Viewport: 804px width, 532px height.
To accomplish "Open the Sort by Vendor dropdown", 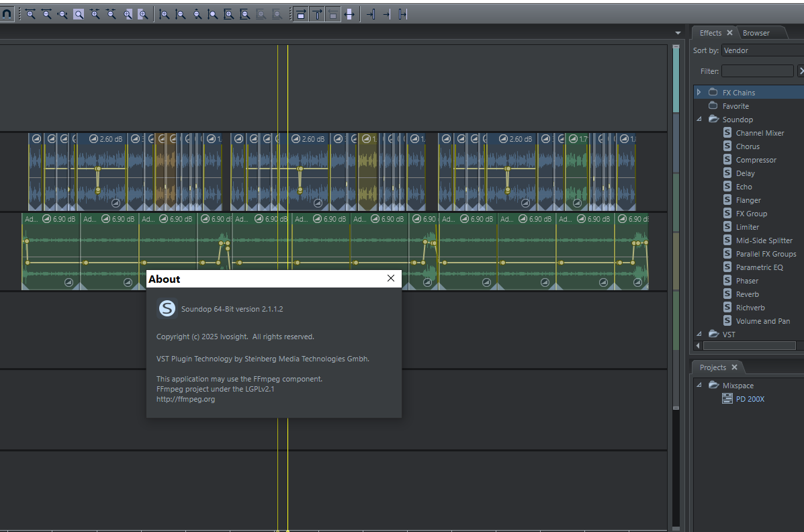I will coord(762,50).
